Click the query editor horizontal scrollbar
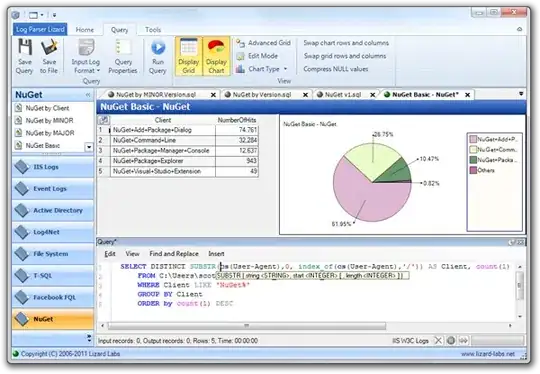The height and width of the screenshot is (374, 540). tap(247, 326)
